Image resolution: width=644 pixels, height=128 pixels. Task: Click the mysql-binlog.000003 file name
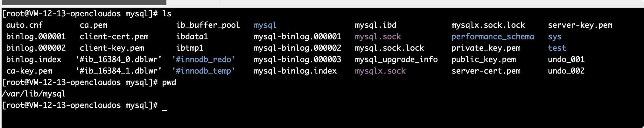297,60
